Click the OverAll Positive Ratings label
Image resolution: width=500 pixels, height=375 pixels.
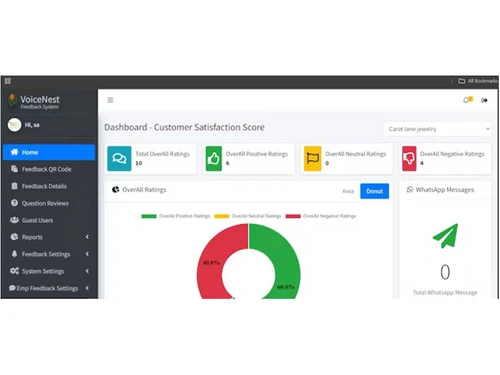[x=257, y=154]
